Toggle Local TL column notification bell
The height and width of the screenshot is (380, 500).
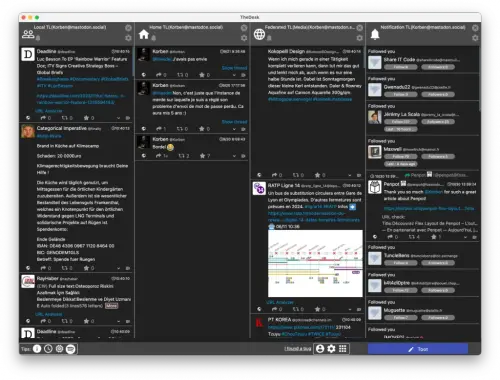pyautogui.click(x=38, y=38)
